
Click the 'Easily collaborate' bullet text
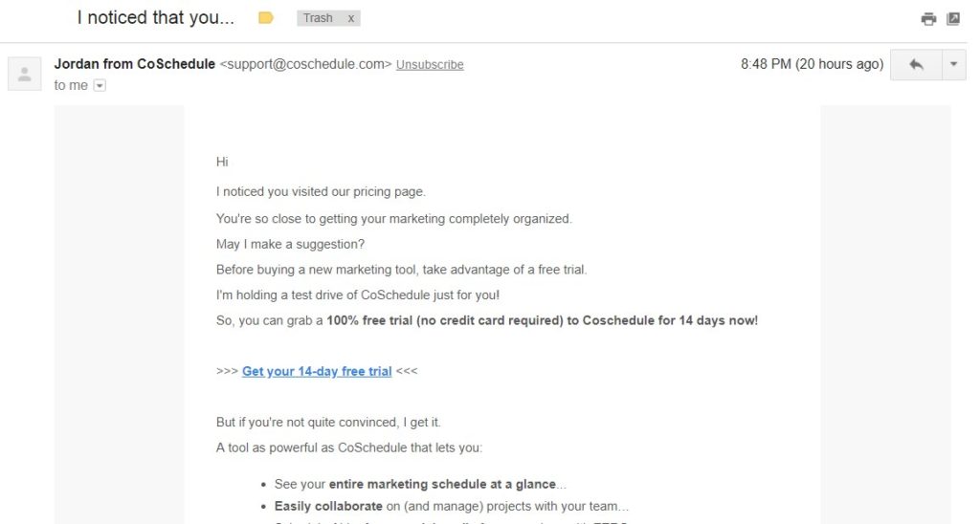[328, 506]
